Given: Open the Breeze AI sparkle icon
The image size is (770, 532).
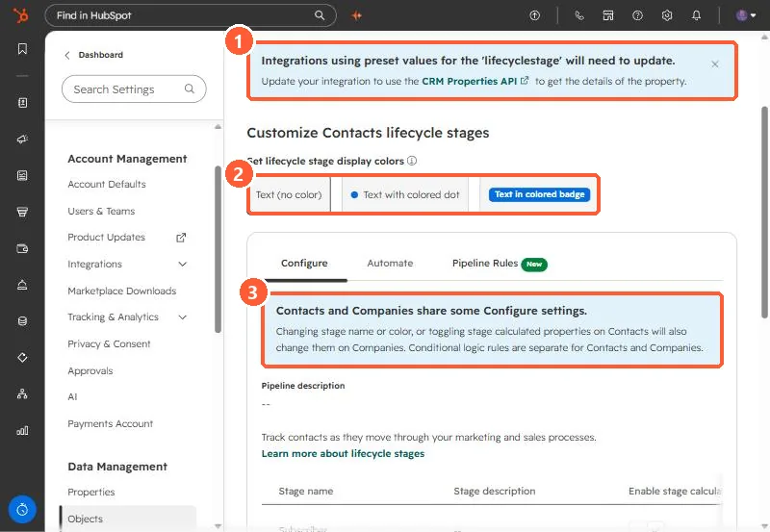Looking at the screenshot, I should click(357, 15).
